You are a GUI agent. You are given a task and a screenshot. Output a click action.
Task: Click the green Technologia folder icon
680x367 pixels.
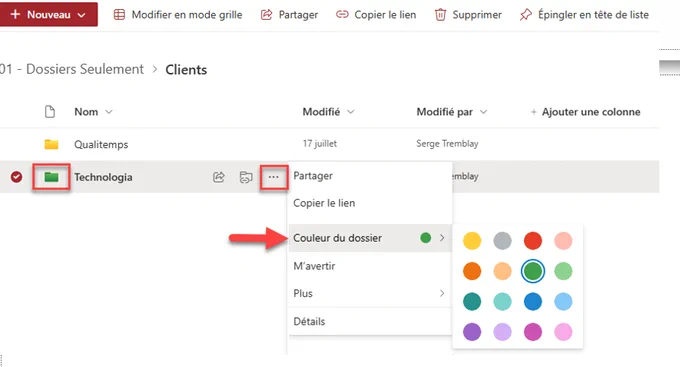click(x=51, y=177)
